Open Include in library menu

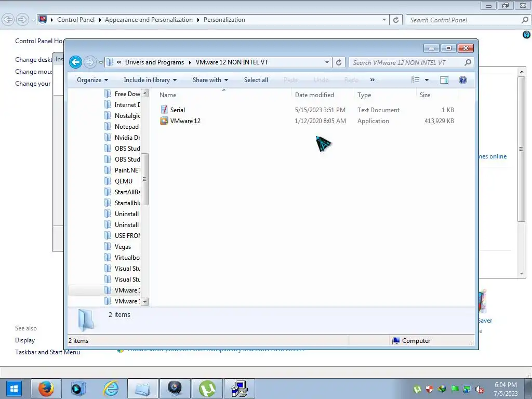(x=150, y=80)
